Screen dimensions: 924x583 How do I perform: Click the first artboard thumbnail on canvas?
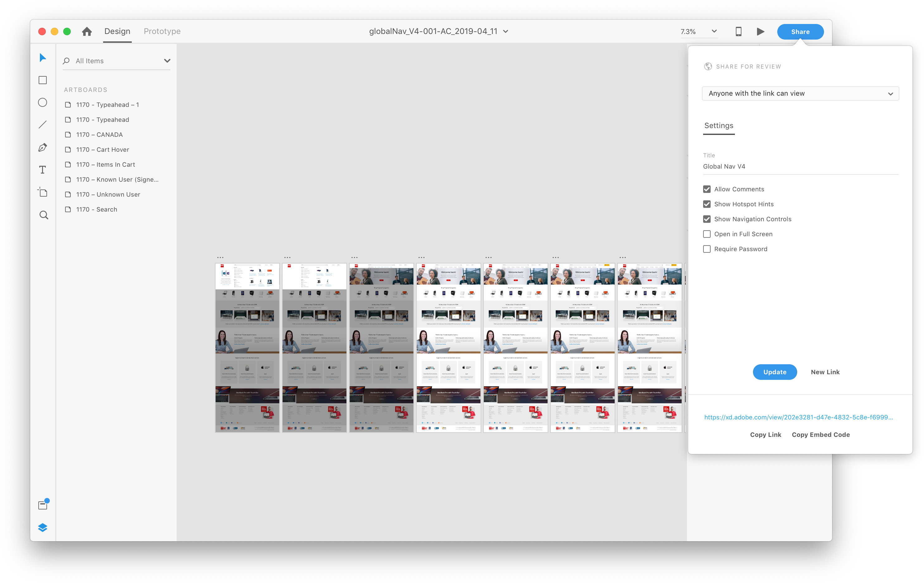point(247,348)
